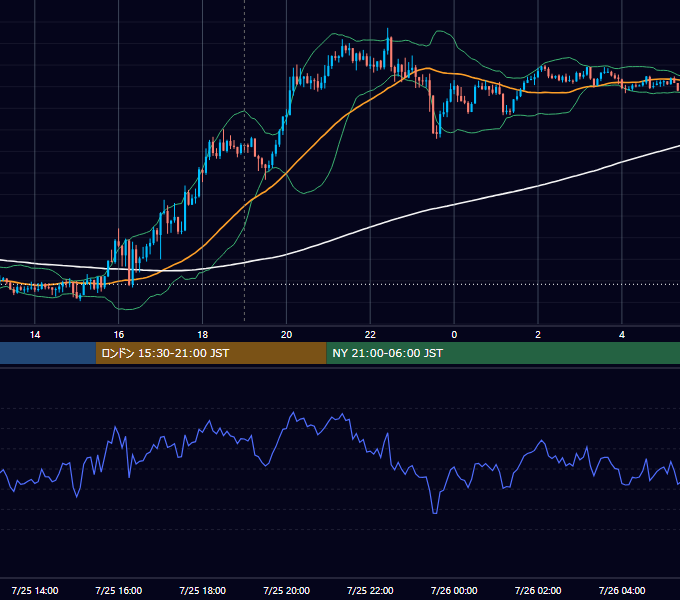
Task: Click the 7/25 20:00 date label
Action: [x=286, y=590]
